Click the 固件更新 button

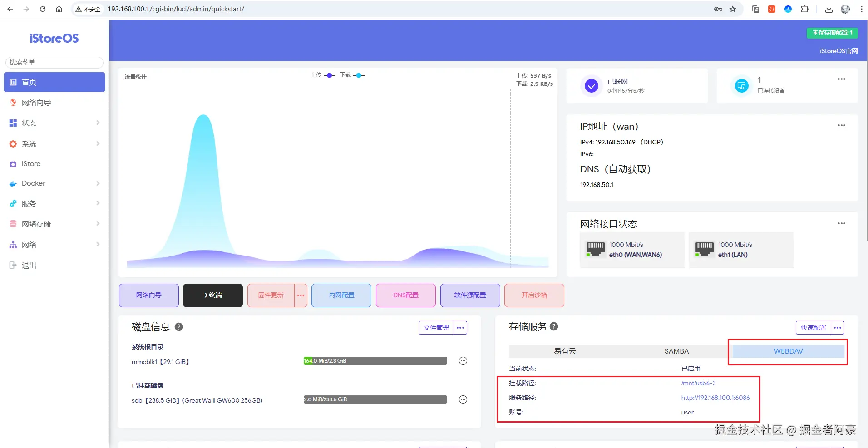pos(271,295)
